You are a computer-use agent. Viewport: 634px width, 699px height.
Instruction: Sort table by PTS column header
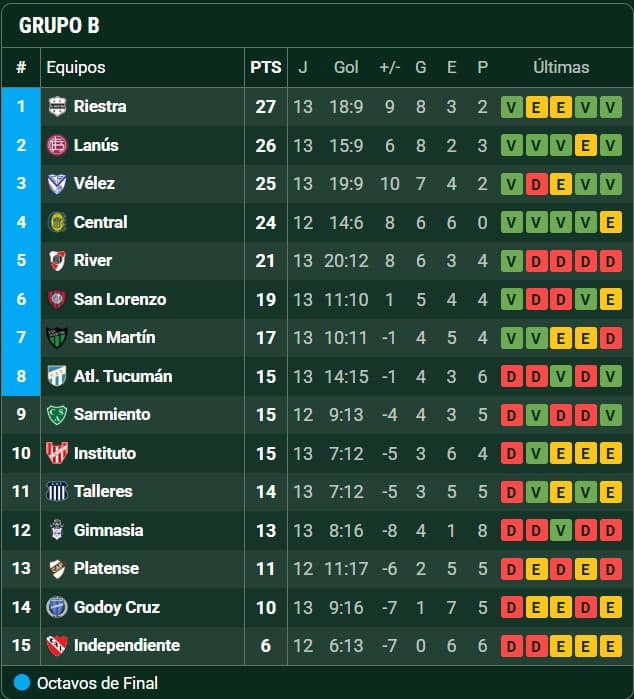point(265,68)
